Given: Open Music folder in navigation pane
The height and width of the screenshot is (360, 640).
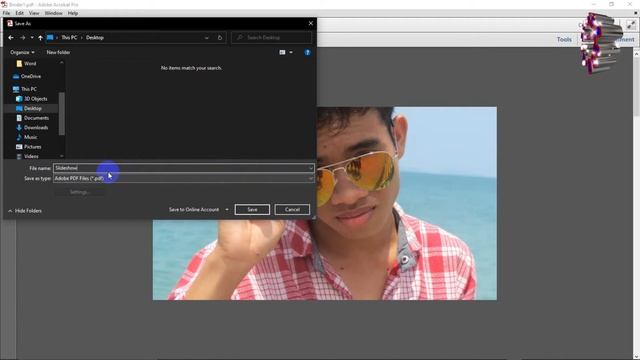Looking at the screenshot, I should 30,137.
